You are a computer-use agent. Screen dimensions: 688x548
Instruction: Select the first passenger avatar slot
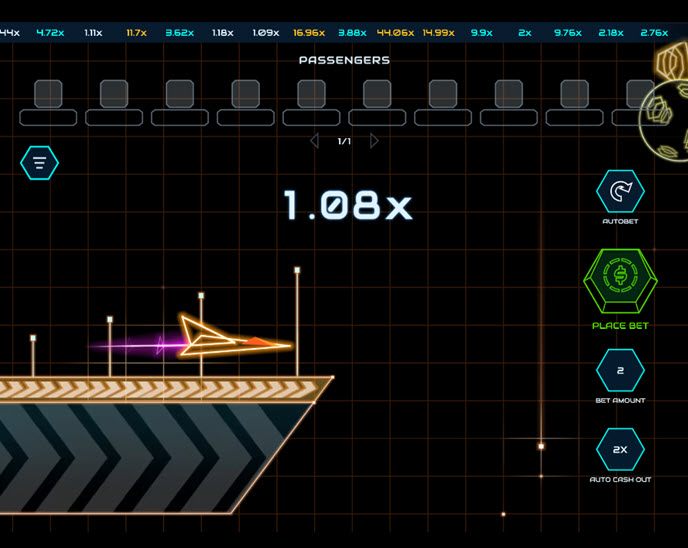tap(48, 94)
